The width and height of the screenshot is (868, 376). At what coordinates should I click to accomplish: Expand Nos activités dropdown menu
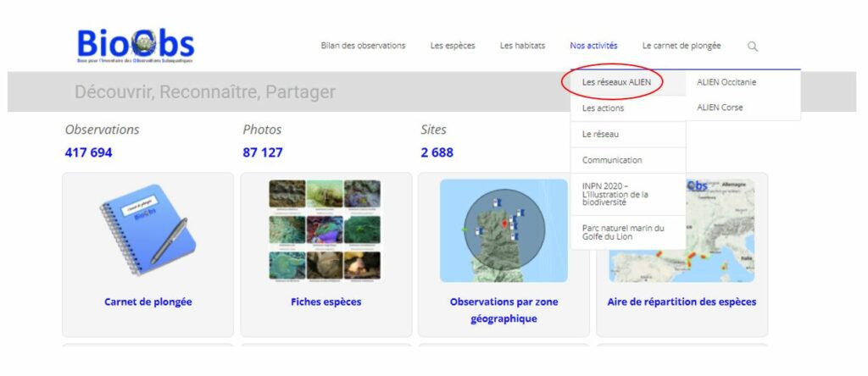point(593,46)
